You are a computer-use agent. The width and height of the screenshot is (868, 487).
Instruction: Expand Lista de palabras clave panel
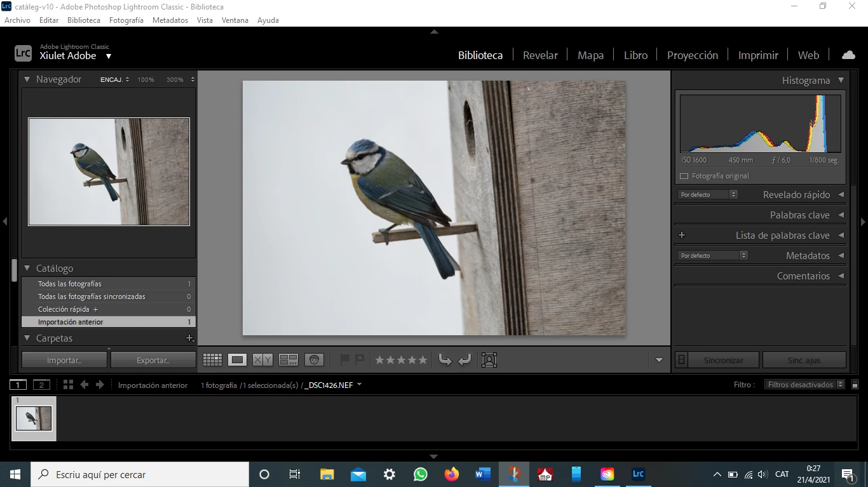[841, 236]
